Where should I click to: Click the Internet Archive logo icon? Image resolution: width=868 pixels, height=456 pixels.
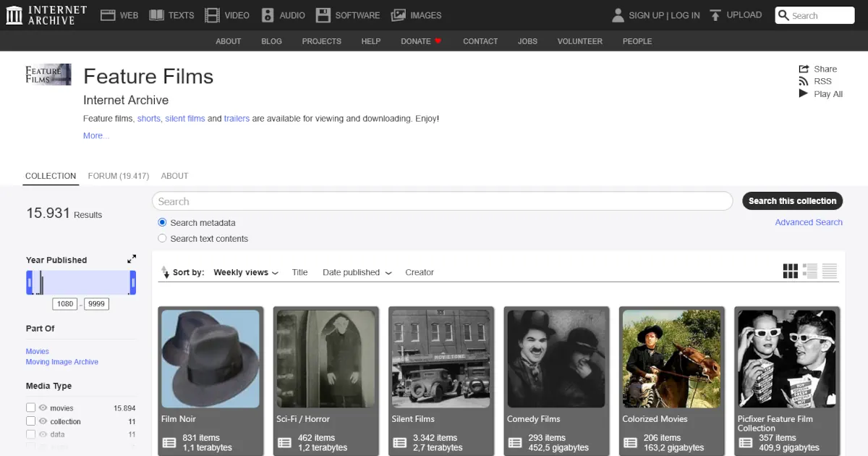point(13,15)
